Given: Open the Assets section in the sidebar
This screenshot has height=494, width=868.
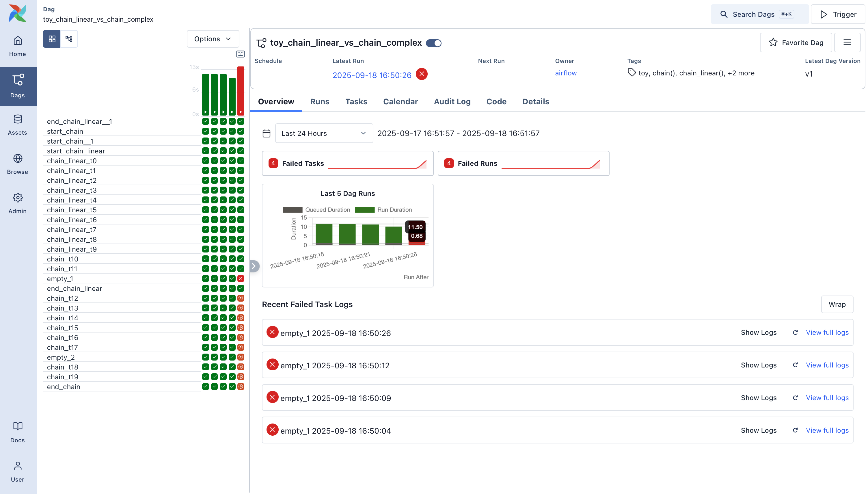Looking at the screenshot, I should [18, 125].
